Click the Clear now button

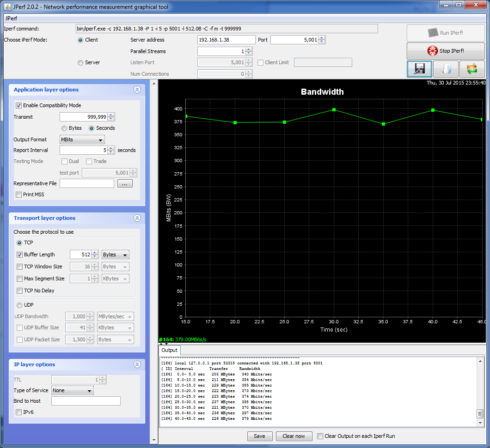point(294,436)
